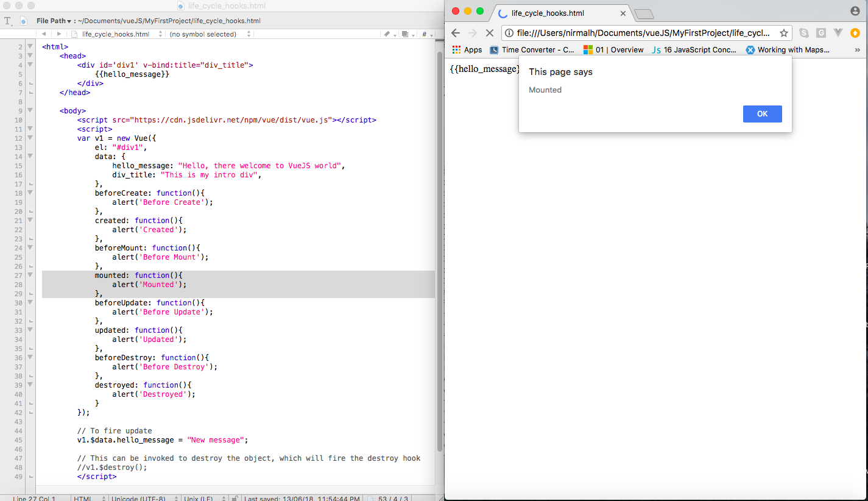Click the text options T icon in BBEdit toolbar

[x=8, y=21]
